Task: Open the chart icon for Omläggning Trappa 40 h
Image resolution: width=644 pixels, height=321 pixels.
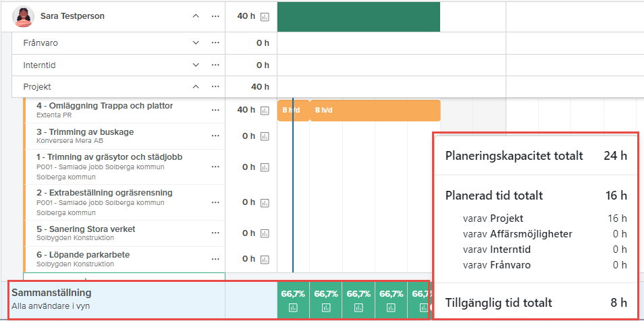Action: click(265, 111)
